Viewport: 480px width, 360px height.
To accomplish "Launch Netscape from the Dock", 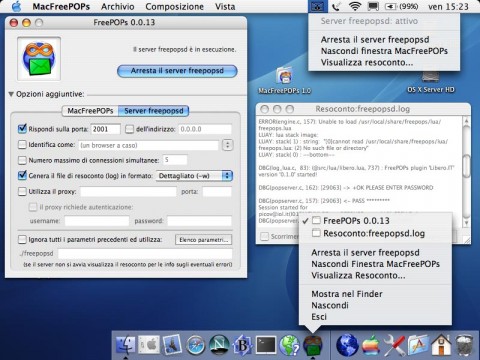I will click(x=219, y=345).
